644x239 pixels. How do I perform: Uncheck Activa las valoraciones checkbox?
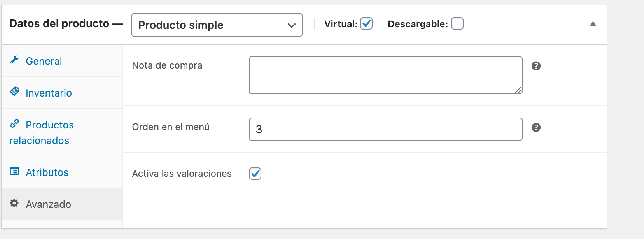pyautogui.click(x=255, y=173)
